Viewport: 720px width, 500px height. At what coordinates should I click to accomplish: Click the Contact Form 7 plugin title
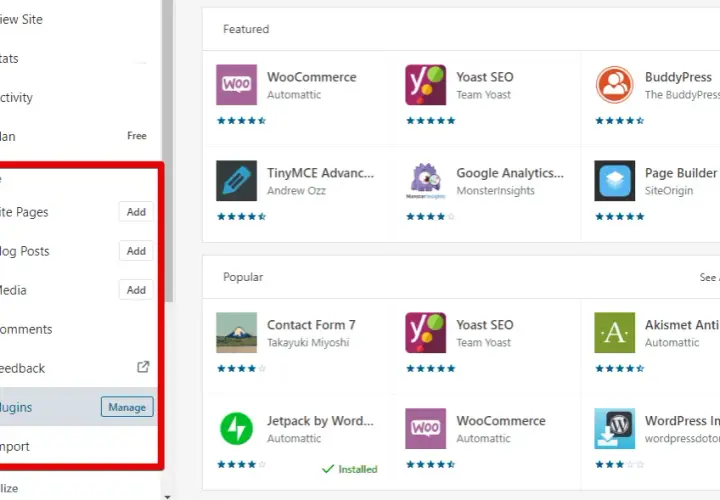coord(311,325)
